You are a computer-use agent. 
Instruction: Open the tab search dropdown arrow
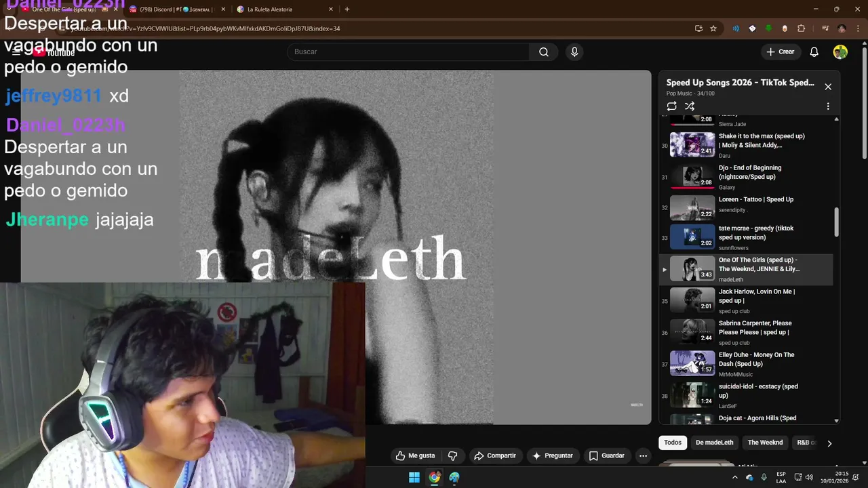pyautogui.click(x=7, y=9)
